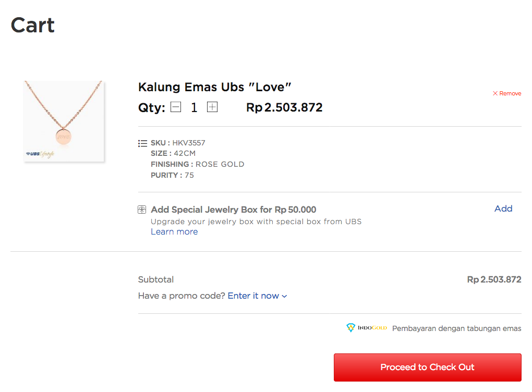The width and height of the screenshot is (532, 392).
Task: Click the Subtotal amount
Action: click(494, 279)
